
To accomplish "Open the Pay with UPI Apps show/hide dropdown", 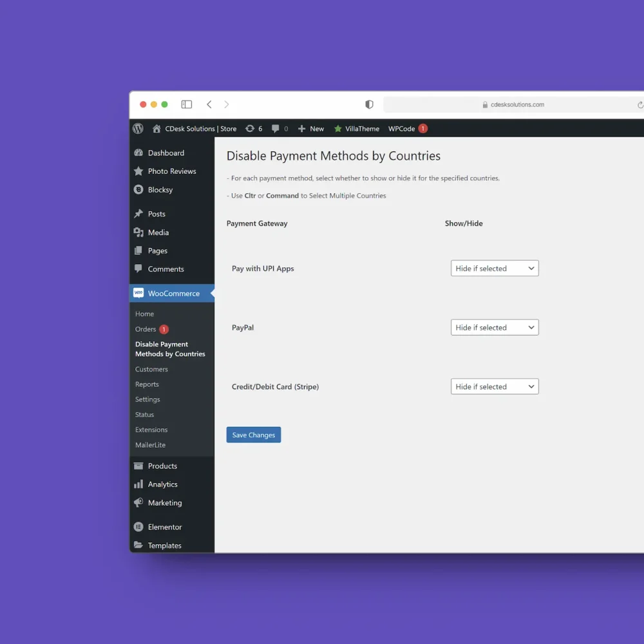I will click(494, 268).
